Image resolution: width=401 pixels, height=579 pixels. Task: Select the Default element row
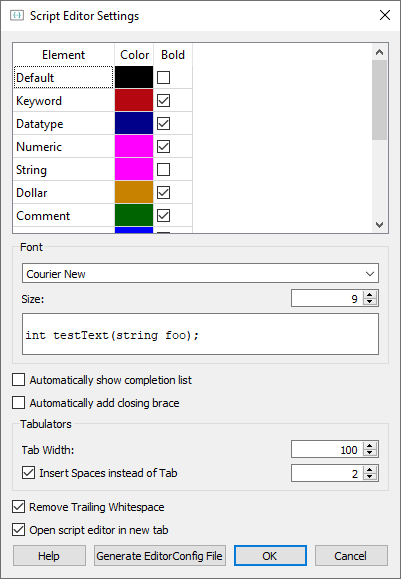coord(63,78)
